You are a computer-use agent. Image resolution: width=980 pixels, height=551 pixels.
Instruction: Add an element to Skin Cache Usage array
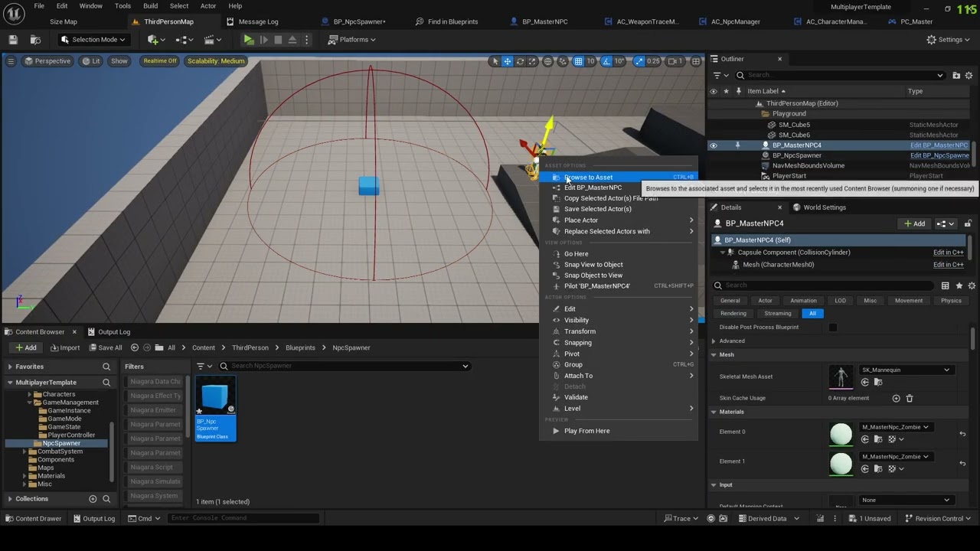click(896, 399)
